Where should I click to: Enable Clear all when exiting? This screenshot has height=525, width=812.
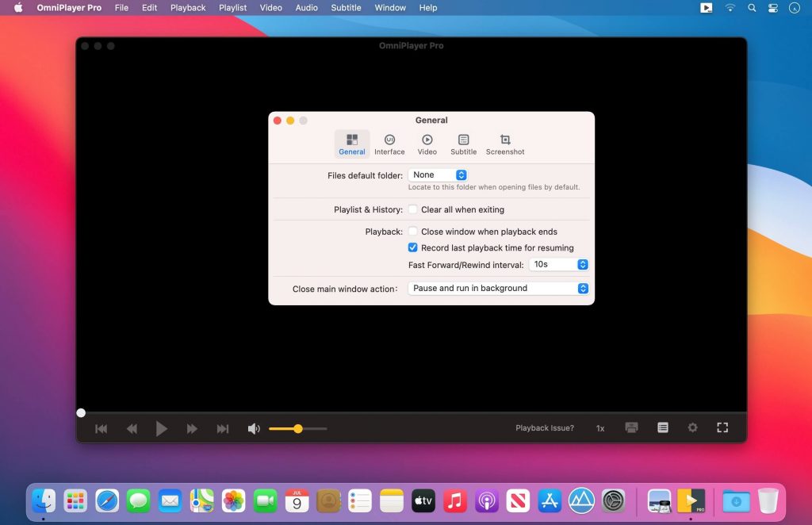pos(412,209)
